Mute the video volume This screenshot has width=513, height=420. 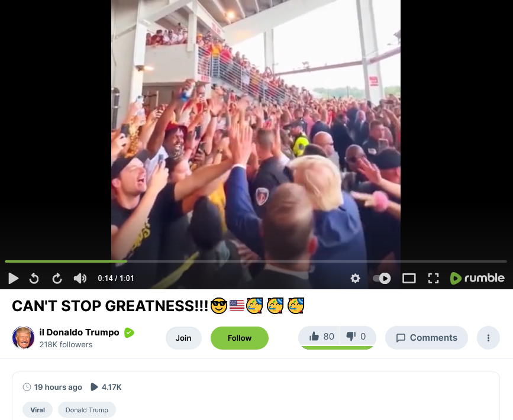tap(80, 279)
